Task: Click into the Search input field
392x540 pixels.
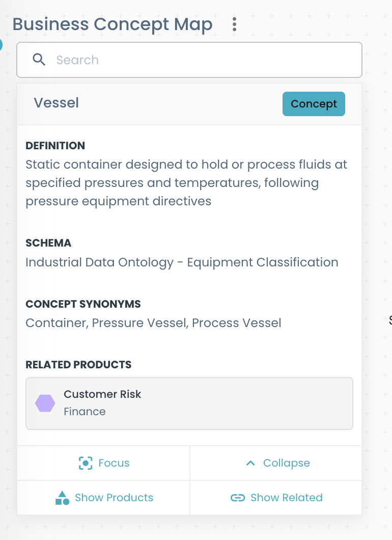Action: coord(204,60)
